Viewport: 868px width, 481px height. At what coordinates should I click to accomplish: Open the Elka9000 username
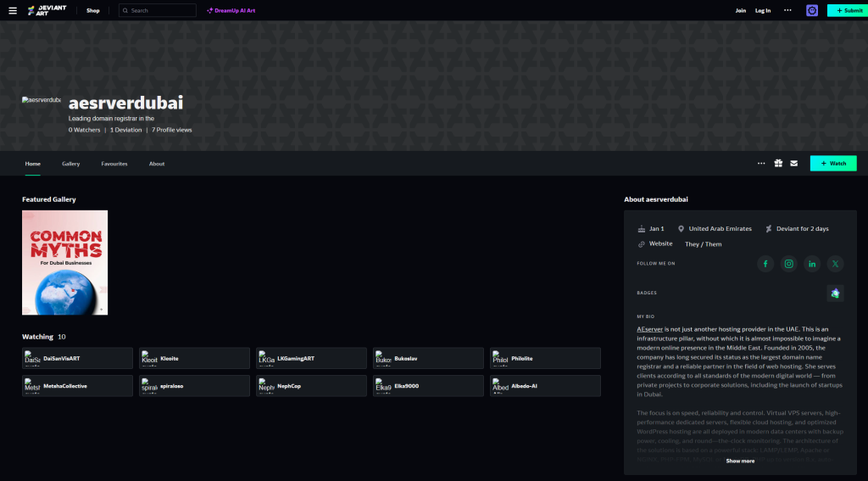[x=406, y=386]
